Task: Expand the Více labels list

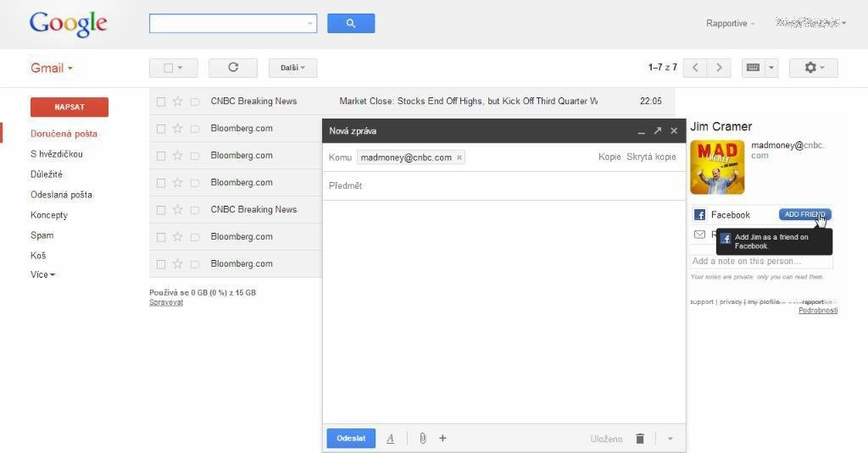Action: (42, 274)
